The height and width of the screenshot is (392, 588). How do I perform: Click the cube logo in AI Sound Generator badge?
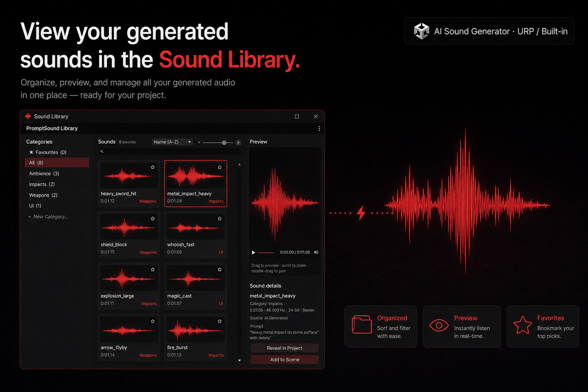tap(421, 31)
